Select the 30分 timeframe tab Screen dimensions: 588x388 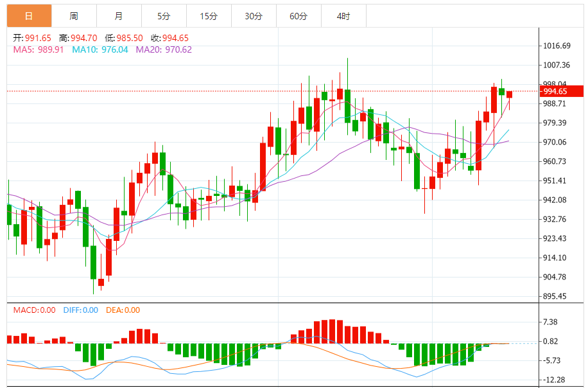254,16
